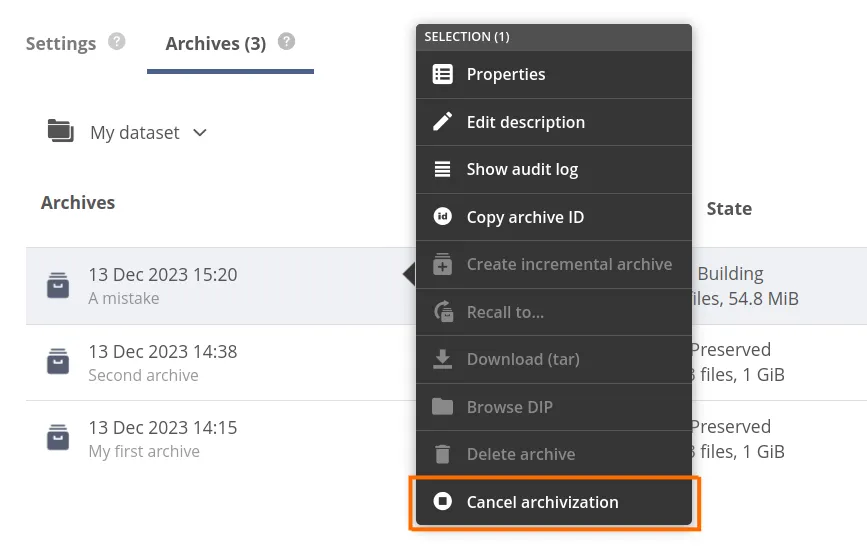Switch to the Settings tab
This screenshot has width=867, height=549.
(61, 44)
